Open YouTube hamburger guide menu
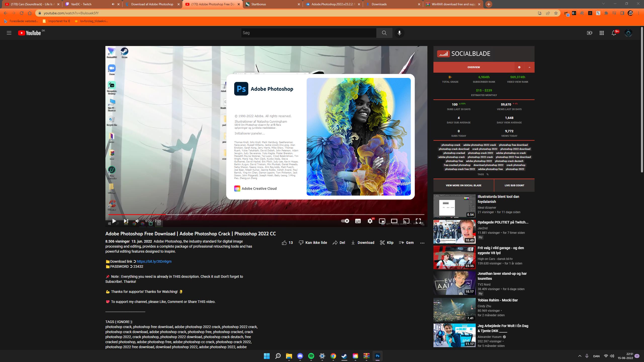Viewport: 644px width, 362px height. (9, 33)
